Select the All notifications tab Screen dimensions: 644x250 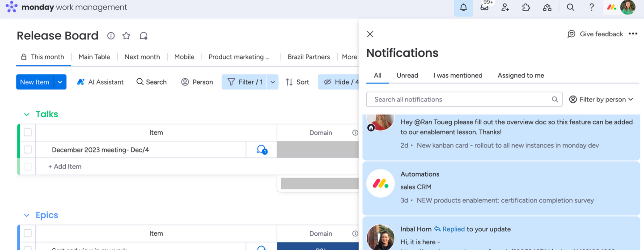377,76
